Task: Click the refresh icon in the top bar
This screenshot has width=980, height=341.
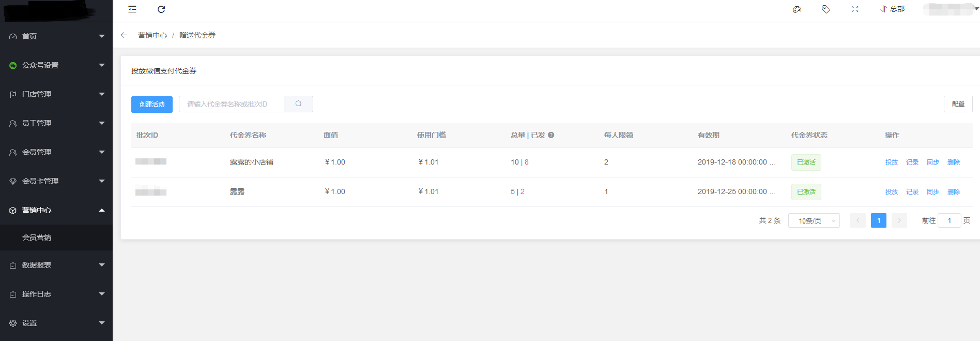Action: click(161, 9)
